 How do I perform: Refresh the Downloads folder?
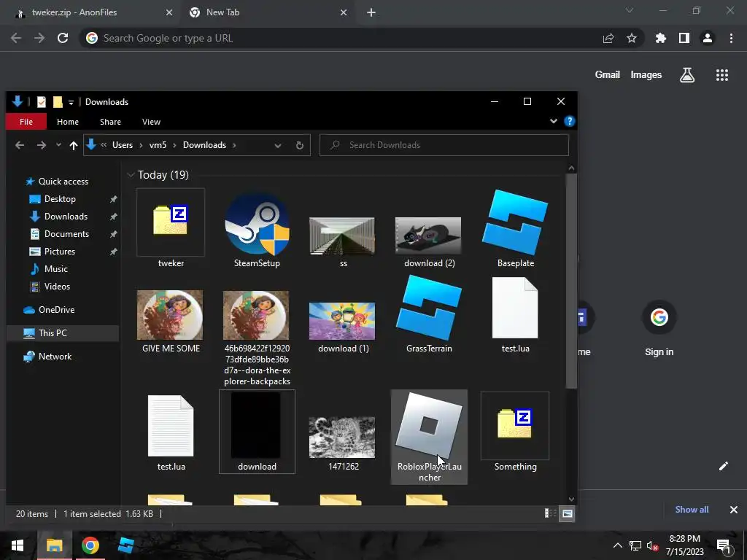point(300,145)
